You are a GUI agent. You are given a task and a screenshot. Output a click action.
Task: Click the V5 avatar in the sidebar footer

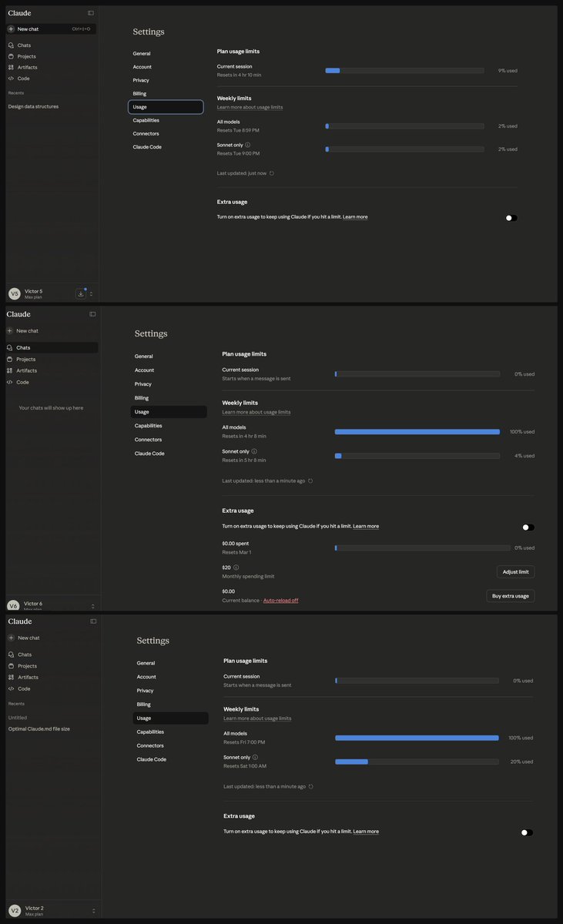pyautogui.click(x=14, y=293)
